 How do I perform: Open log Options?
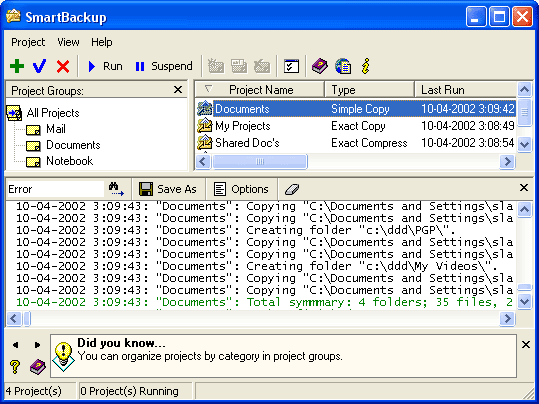pos(241,189)
